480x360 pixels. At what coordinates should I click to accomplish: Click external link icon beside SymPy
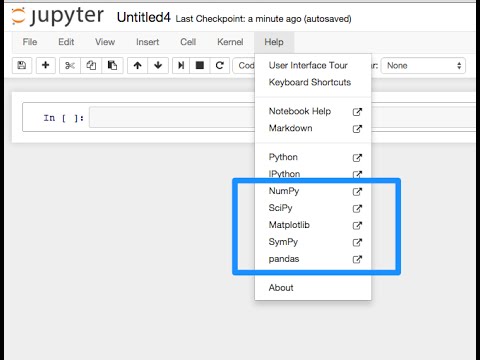tap(357, 242)
